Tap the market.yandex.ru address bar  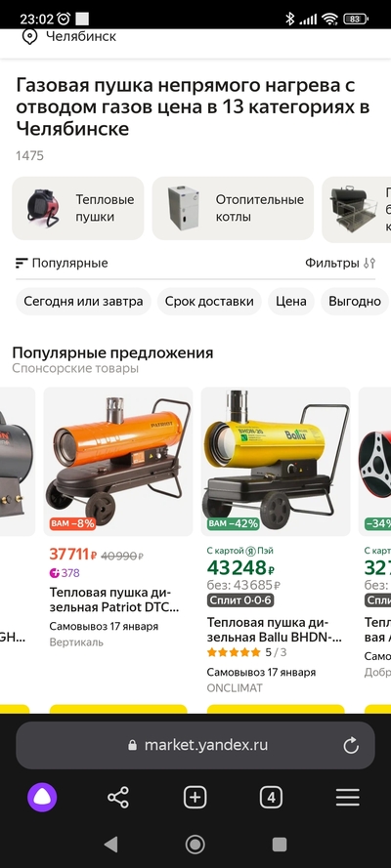click(195, 745)
